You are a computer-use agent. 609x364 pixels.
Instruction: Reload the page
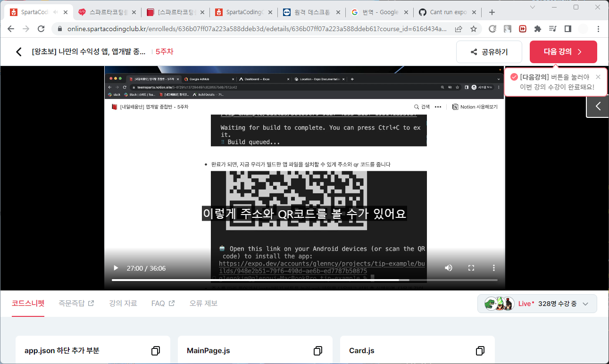click(41, 29)
